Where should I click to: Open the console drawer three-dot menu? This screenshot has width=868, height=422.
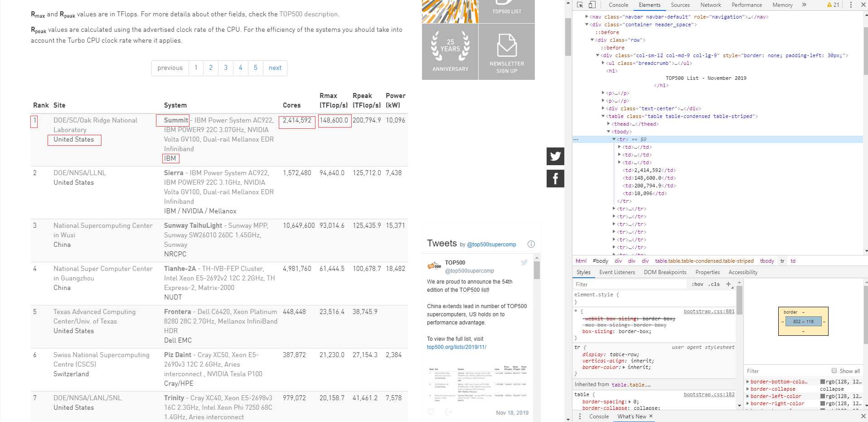[x=580, y=416]
